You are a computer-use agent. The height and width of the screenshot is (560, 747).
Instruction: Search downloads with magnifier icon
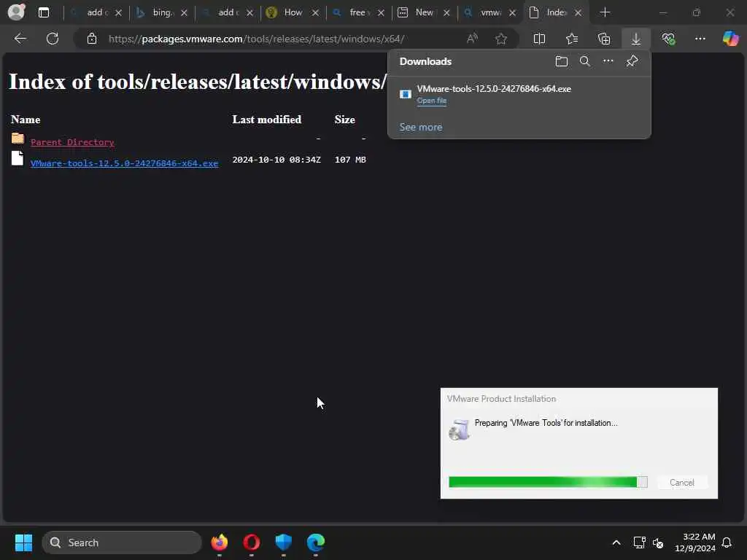coord(584,61)
